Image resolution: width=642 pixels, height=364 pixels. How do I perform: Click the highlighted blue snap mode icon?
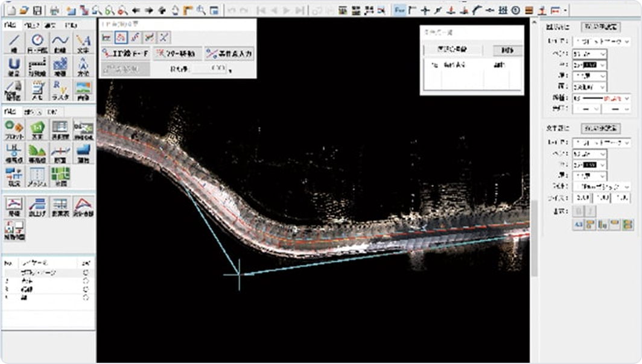coord(399,10)
